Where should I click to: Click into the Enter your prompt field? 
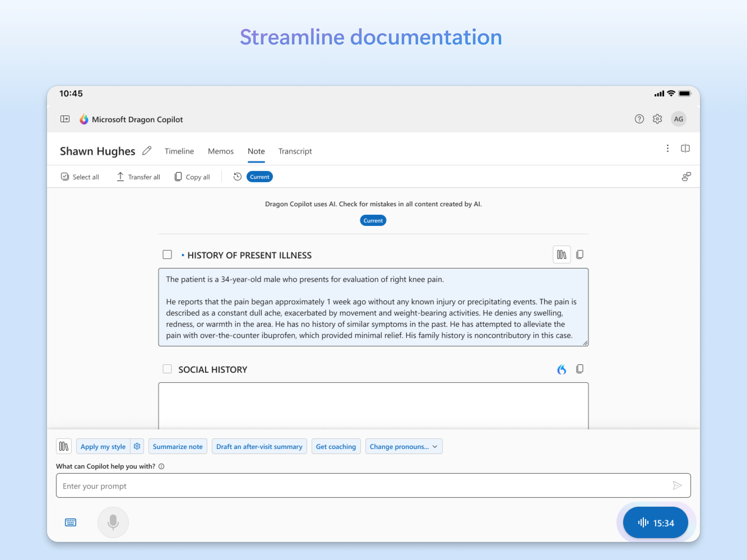pyautogui.click(x=373, y=486)
